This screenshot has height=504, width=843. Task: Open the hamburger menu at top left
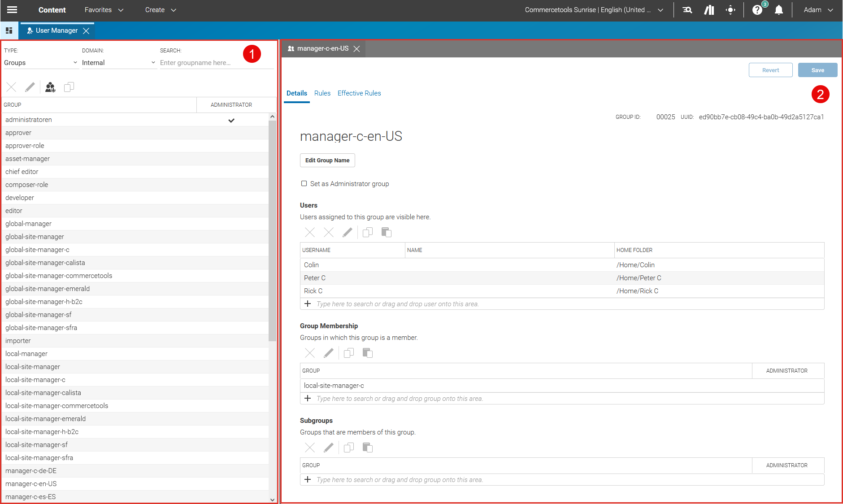click(12, 9)
